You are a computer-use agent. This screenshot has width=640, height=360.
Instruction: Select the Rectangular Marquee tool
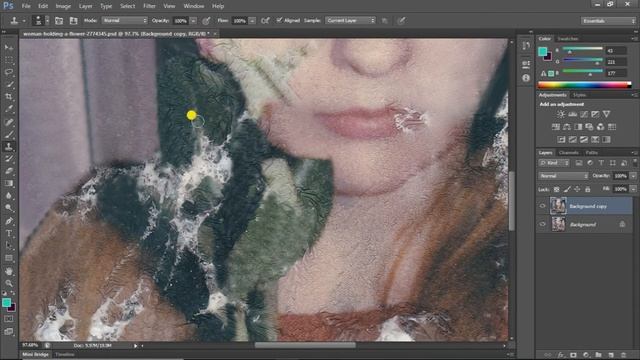click(x=9, y=60)
